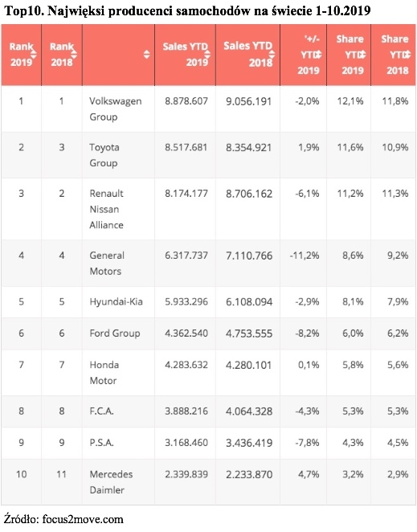Click the Top10 table title heading

coord(187,11)
